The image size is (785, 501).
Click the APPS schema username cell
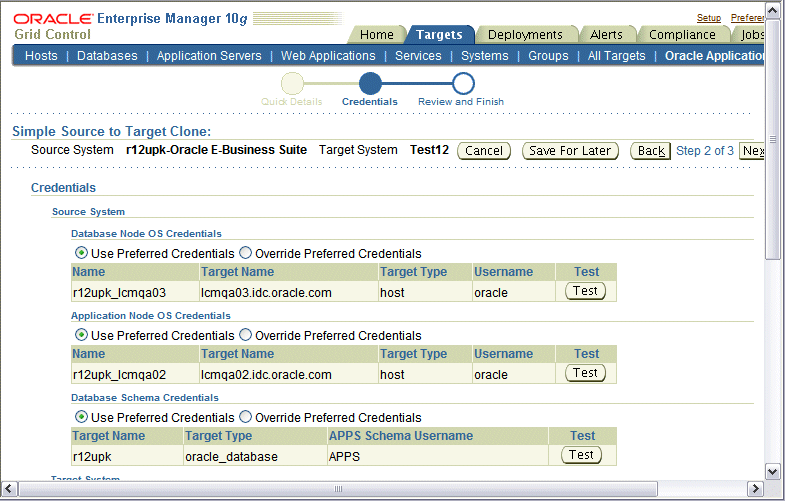click(438, 456)
